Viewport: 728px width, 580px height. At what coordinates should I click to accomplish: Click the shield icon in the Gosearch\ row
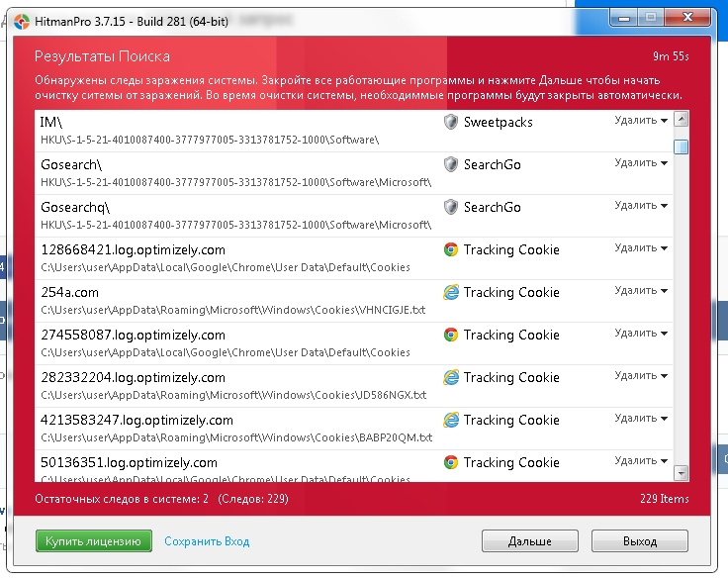click(x=451, y=164)
